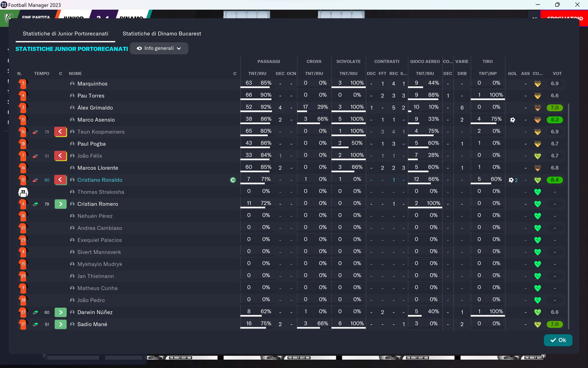Click the substituted-on arrow for Darwin Núñez
Image resolution: width=588 pixels, height=368 pixels.
60,312
